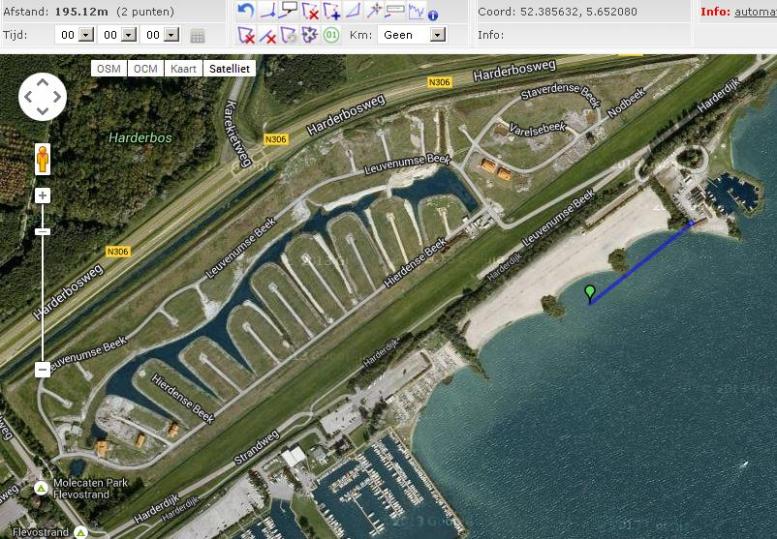The height and width of the screenshot is (539, 777).
Task: Click the route end point on the pier
Action: (692, 223)
